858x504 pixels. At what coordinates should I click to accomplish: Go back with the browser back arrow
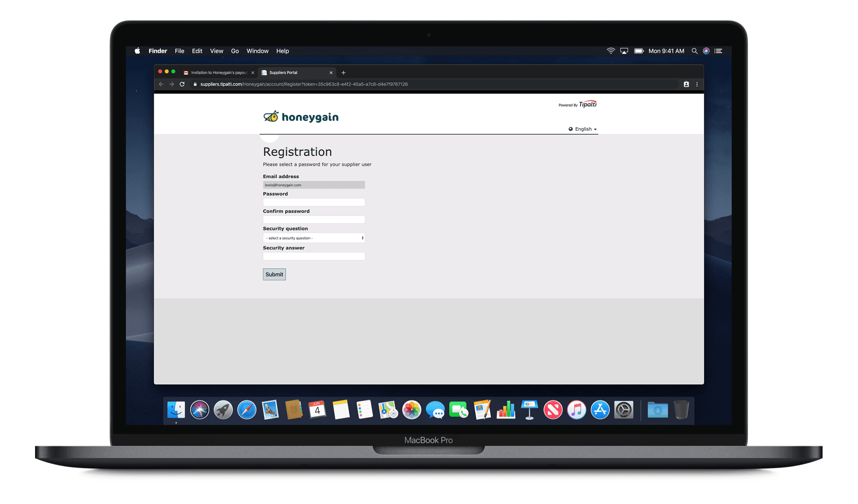pos(161,84)
